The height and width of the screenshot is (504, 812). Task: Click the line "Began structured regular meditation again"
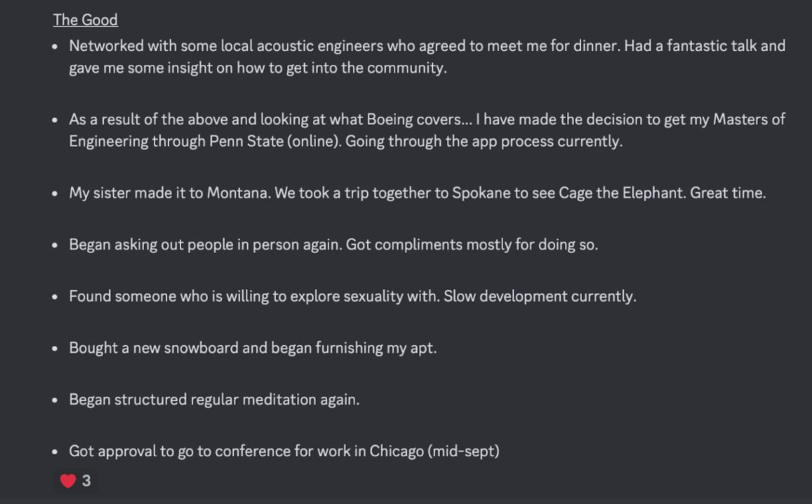(214, 400)
